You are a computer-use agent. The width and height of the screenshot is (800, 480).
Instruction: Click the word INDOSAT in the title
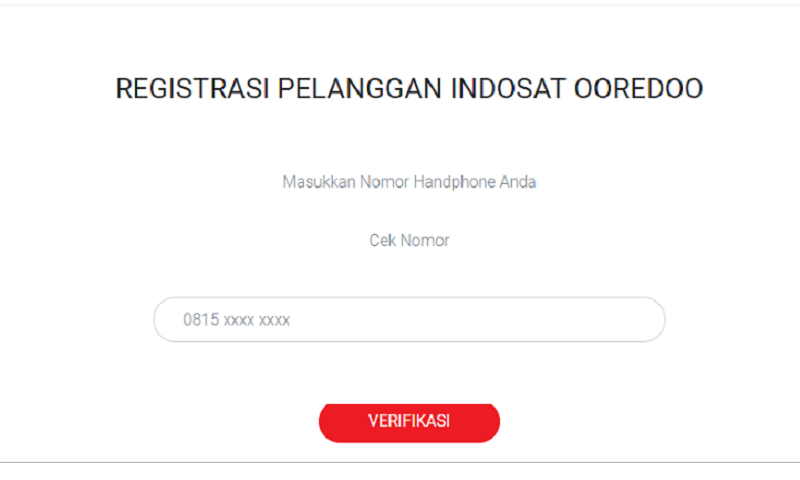(507, 89)
